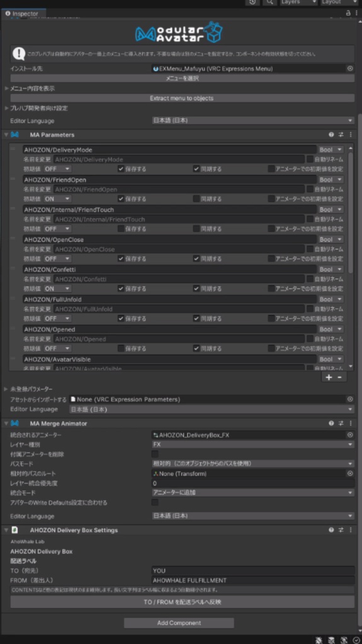The height and width of the screenshot is (644, 362).
Task: Open help for MA Parameters component
Action: 331,135
